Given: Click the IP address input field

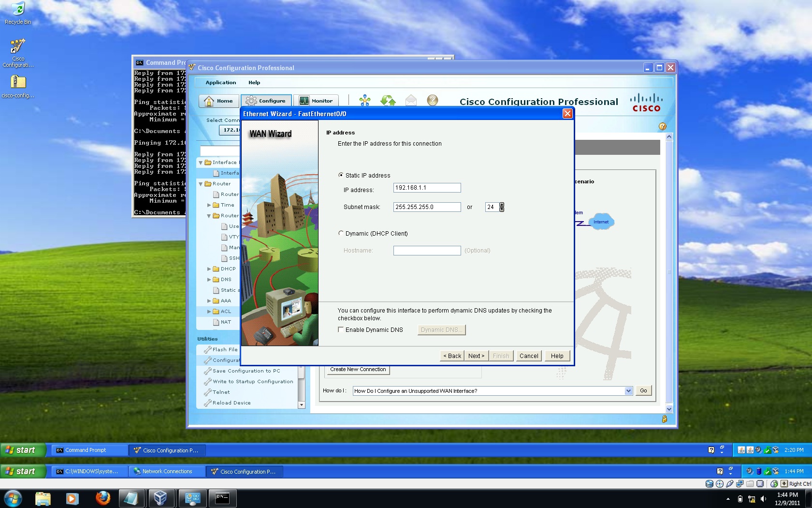Looking at the screenshot, I should coord(427,188).
